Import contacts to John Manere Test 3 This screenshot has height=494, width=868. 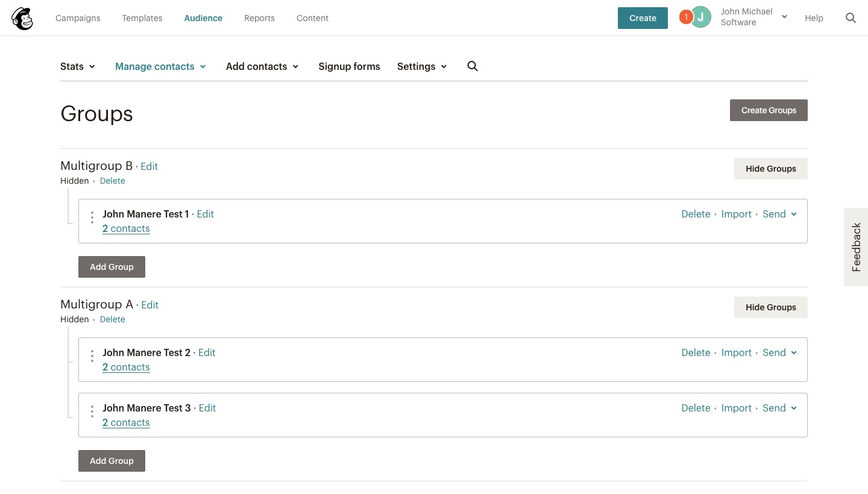(736, 408)
